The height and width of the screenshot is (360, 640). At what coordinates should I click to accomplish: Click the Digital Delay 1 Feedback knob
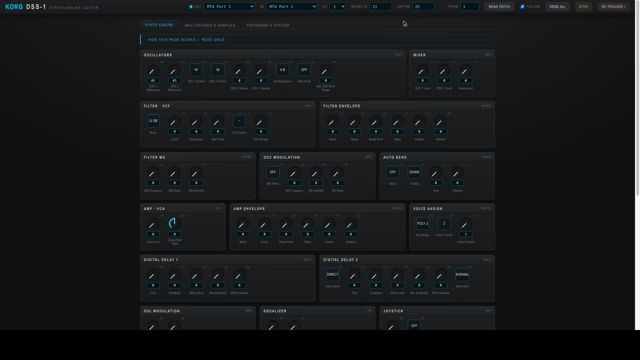tap(174, 276)
